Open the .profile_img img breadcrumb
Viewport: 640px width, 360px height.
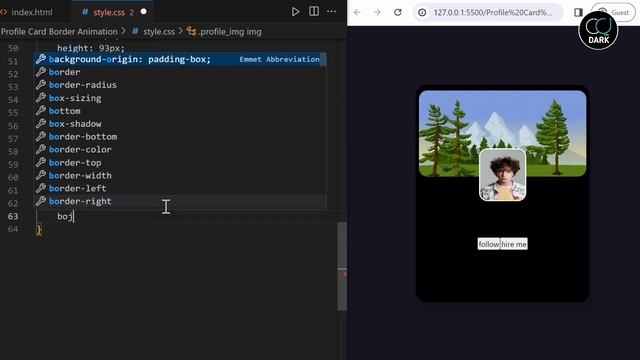click(224, 31)
